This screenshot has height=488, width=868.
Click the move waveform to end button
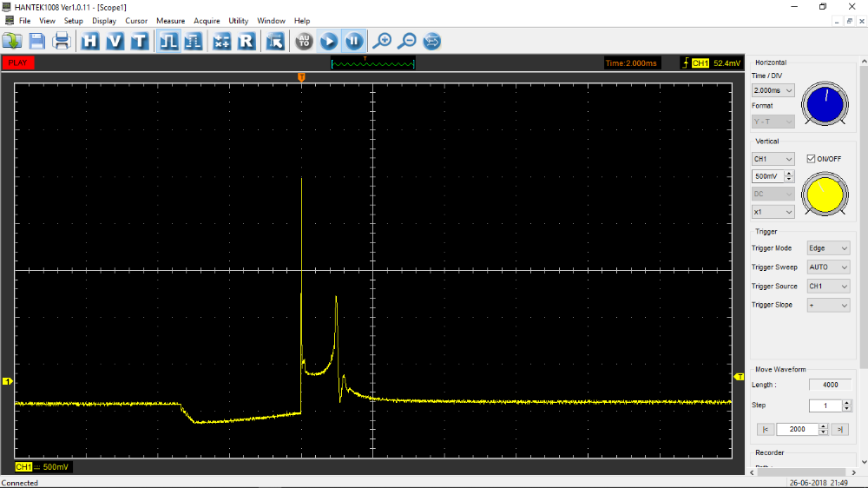pyautogui.click(x=839, y=429)
